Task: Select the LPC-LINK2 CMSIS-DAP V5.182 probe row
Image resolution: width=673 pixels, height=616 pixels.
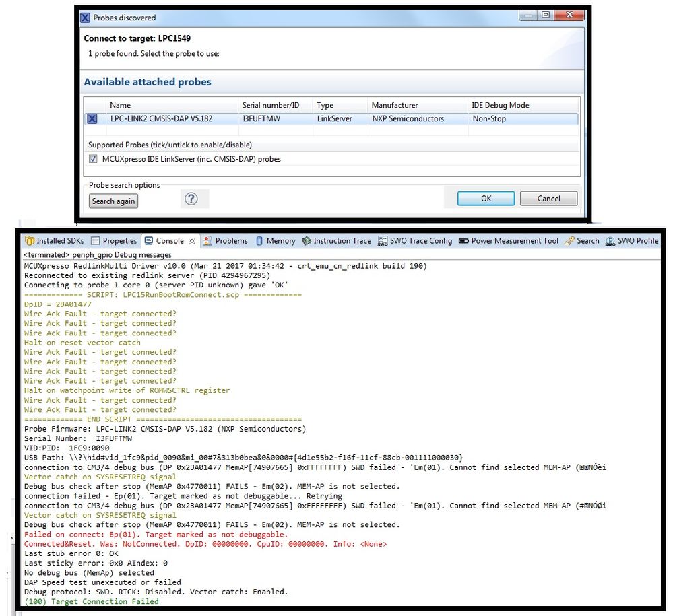Action: [331, 119]
